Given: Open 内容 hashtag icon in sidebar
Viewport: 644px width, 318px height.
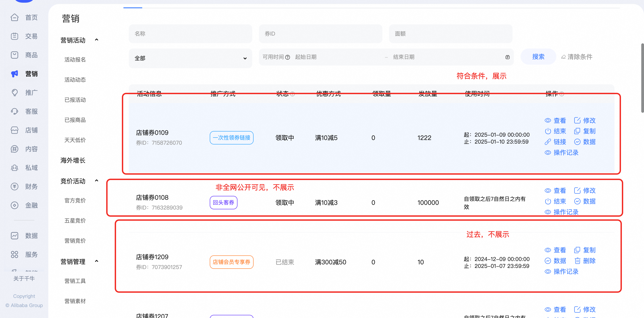Looking at the screenshot, I should 15,149.
